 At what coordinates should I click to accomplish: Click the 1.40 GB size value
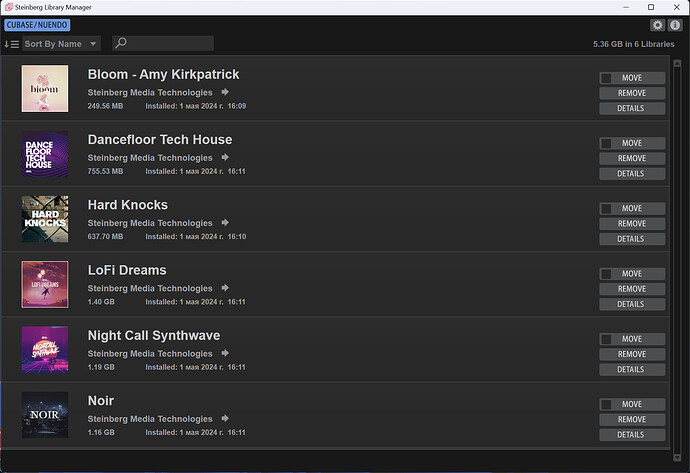tap(101, 302)
